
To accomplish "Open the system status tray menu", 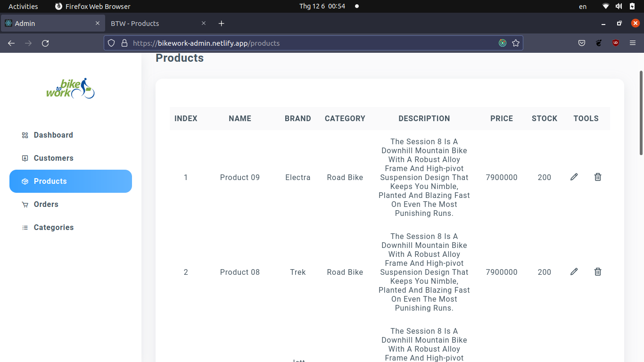I will pyautogui.click(x=618, y=6).
